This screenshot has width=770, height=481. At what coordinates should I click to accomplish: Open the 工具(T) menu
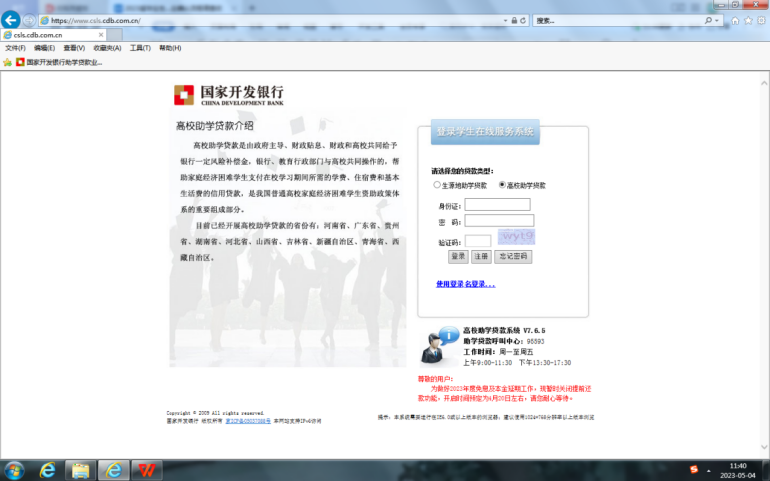140,48
